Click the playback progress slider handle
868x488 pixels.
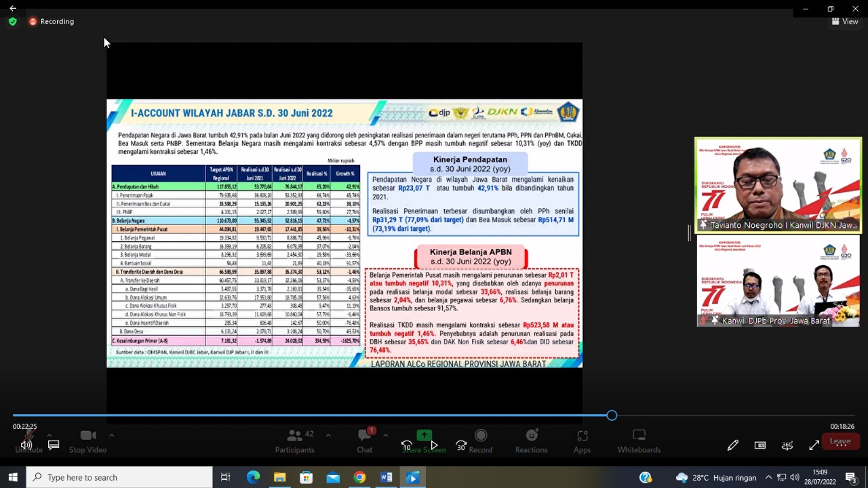pyautogui.click(x=612, y=415)
